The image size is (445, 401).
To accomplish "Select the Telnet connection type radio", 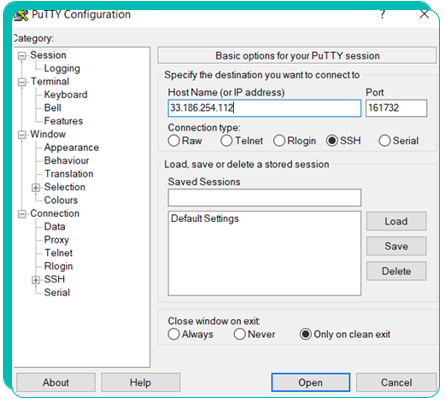I will coord(226,141).
